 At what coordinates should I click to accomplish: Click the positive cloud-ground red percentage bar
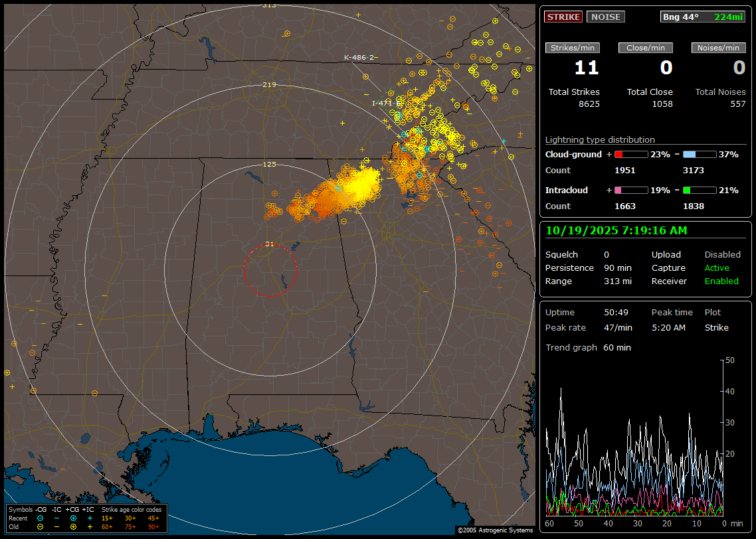click(630, 154)
